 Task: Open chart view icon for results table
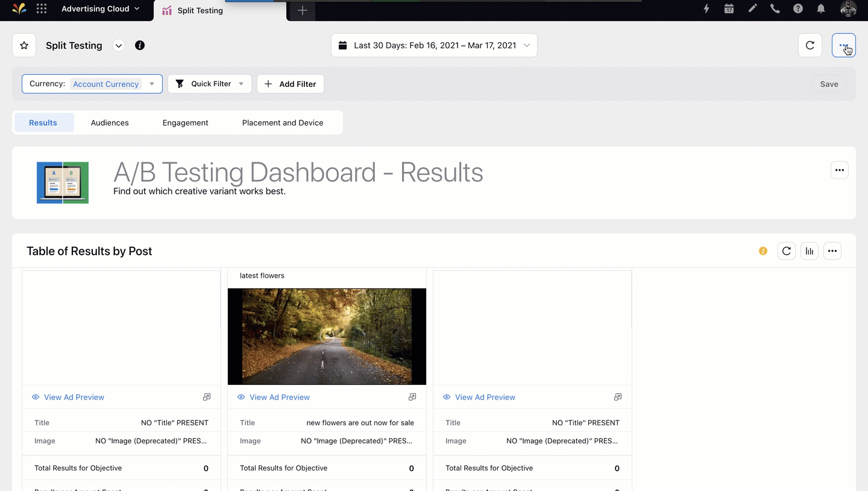[x=810, y=251]
